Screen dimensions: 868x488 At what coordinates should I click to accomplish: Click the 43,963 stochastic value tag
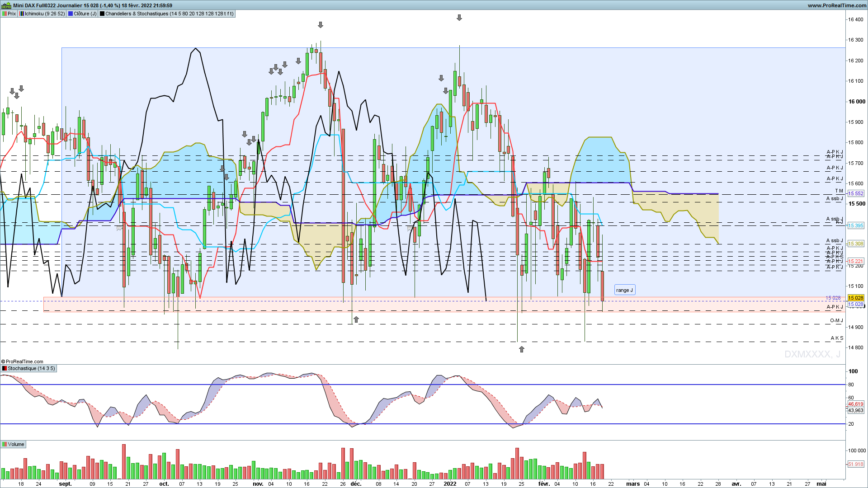[x=856, y=410]
